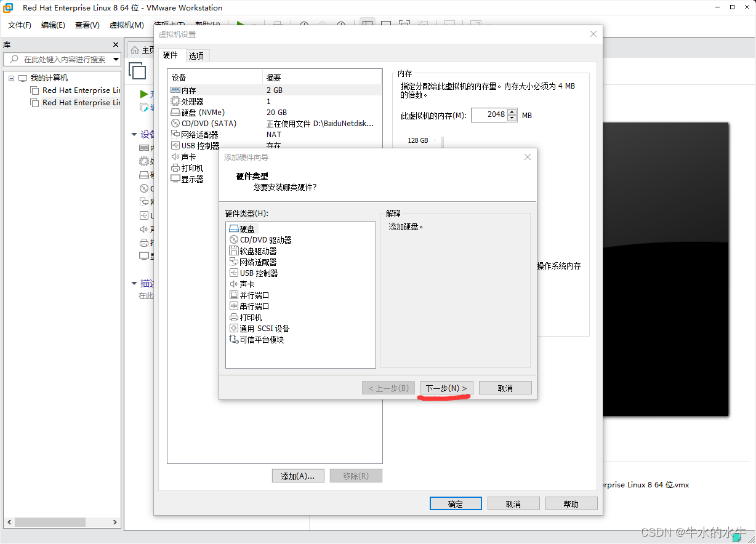
Task: Select 显示器 in the settings device list
Action: click(187, 179)
